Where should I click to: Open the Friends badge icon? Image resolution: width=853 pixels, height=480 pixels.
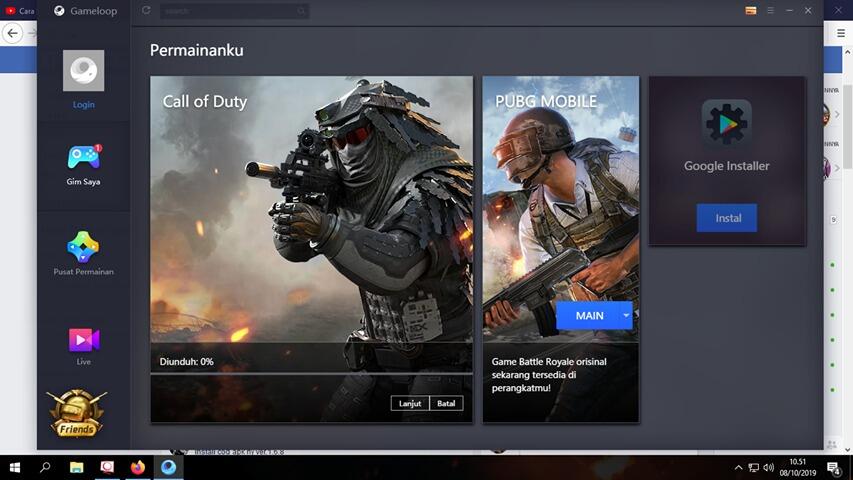[x=77, y=414]
